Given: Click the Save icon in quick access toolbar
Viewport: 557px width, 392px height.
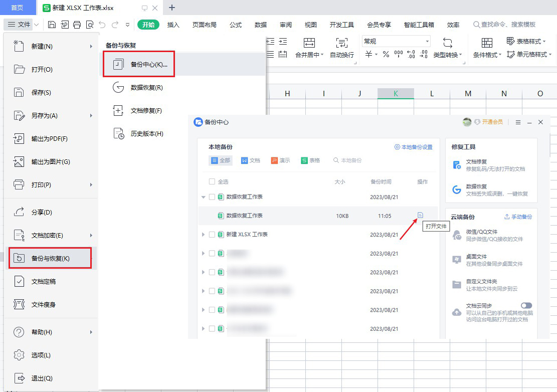Looking at the screenshot, I should [x=52, y=25].
